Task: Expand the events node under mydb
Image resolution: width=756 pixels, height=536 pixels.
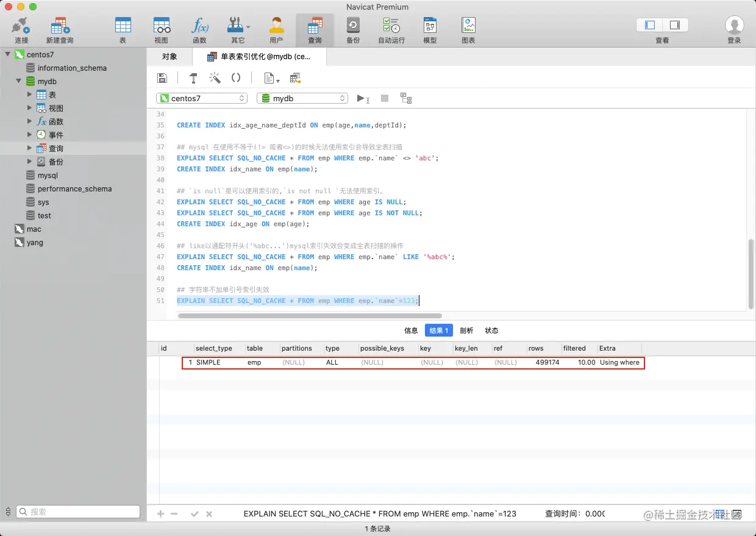Action: coord(30,135)
